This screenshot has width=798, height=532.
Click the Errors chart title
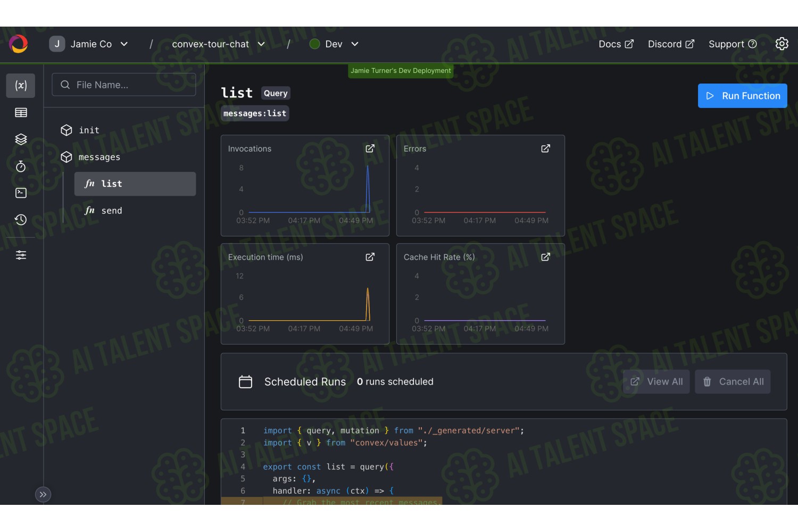point(414,149)
